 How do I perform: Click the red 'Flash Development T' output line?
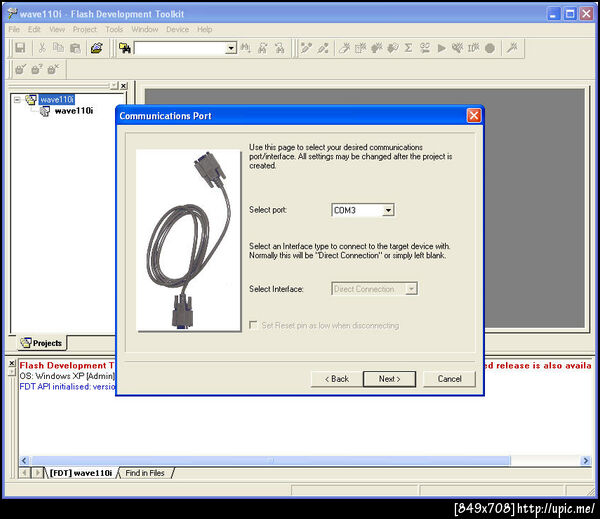[67, 366]
